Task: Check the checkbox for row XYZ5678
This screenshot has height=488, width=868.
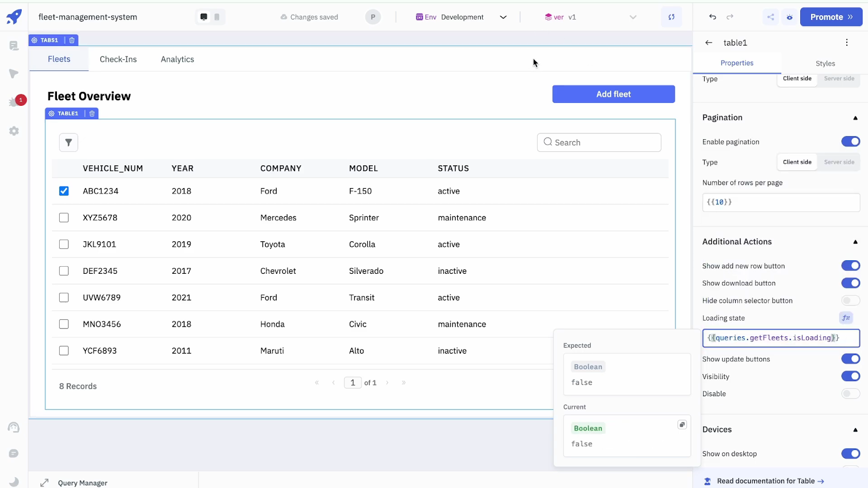Action: coord(63,217)
